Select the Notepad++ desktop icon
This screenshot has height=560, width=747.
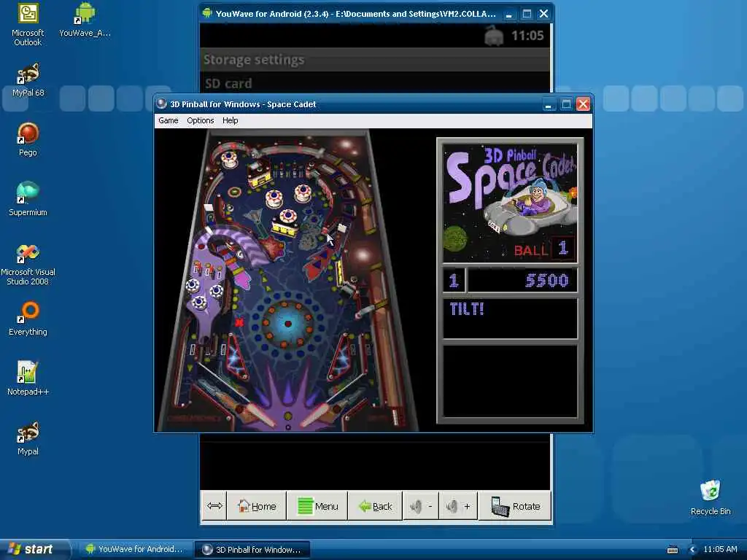coord(28,378)
